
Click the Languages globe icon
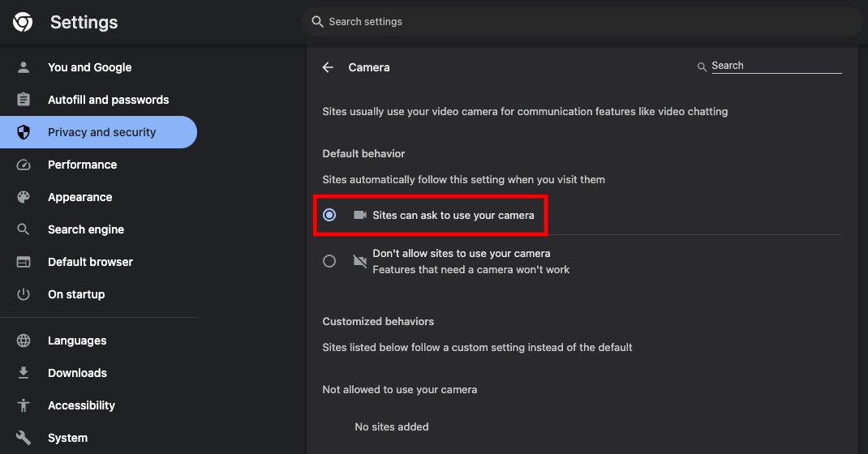coord(24,340)
